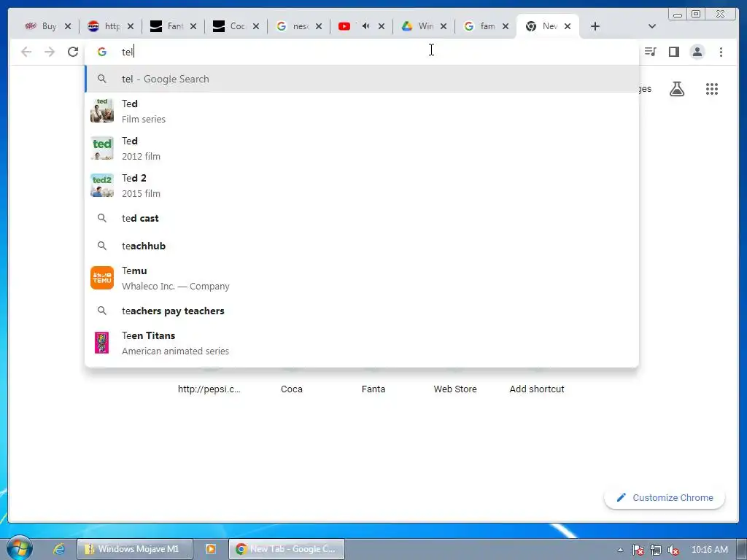This screenshot has width=747, height=560.
Task: Expand the tab search chevron
Action: [652, 26]
